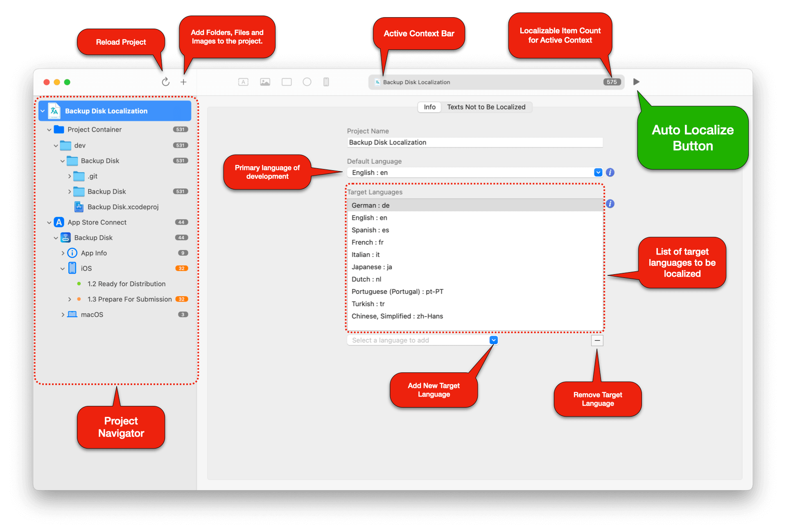Select the Project Container folder icon

59,129
